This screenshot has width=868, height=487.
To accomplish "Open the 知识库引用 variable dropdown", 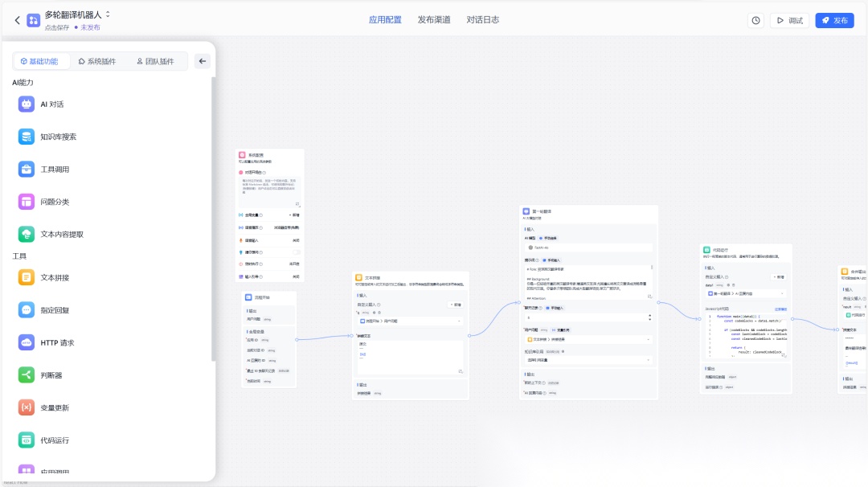I will [588, 360].
